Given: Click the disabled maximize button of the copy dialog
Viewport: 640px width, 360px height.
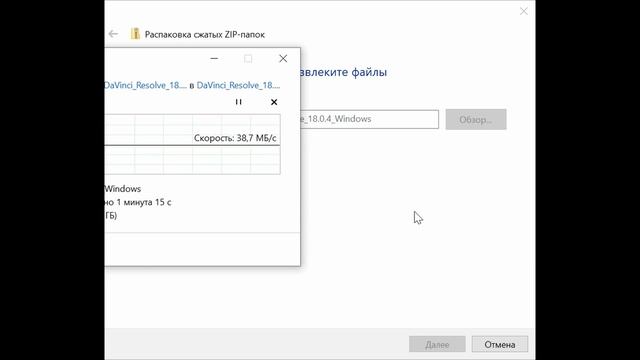Looking at the screenshot, I should (x=248, y=58).
